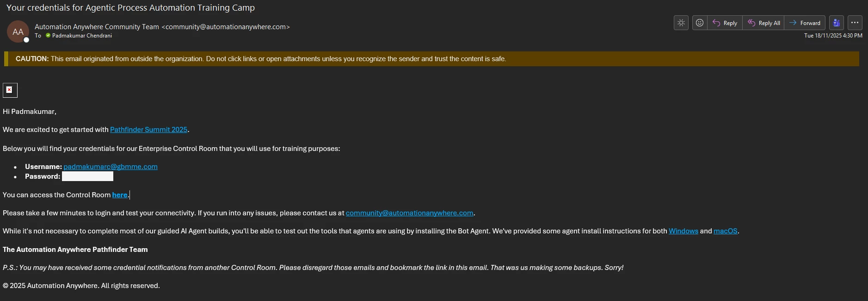Reply to this email
Screen dimensions: 868x301
pos(725,23)
